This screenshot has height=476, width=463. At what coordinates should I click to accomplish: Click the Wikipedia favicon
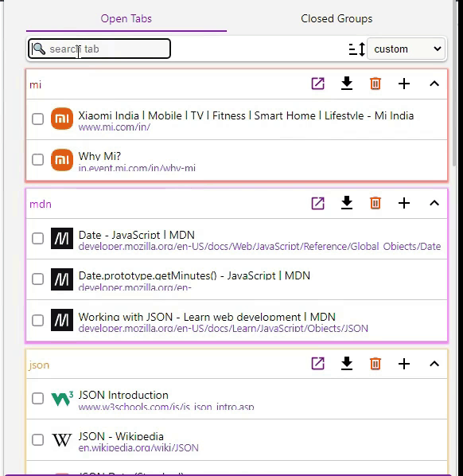tap(62, 439)
